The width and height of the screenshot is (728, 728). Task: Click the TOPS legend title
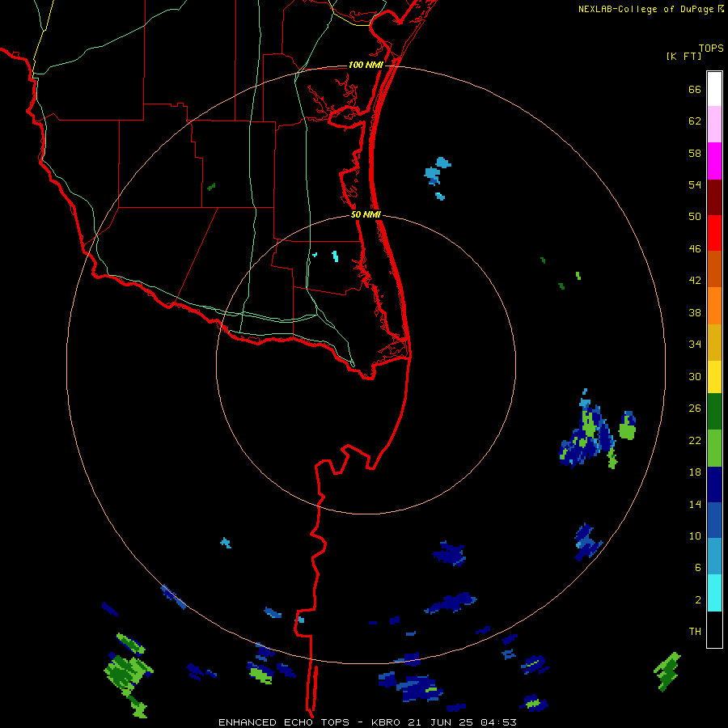coord(711,48)
